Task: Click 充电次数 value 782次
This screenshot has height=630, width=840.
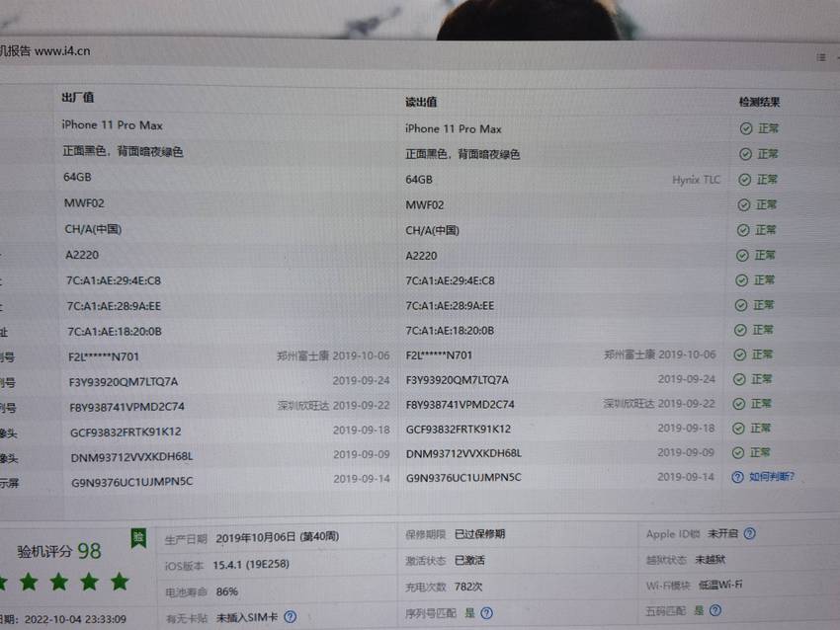Action: (x=468, y=587)
